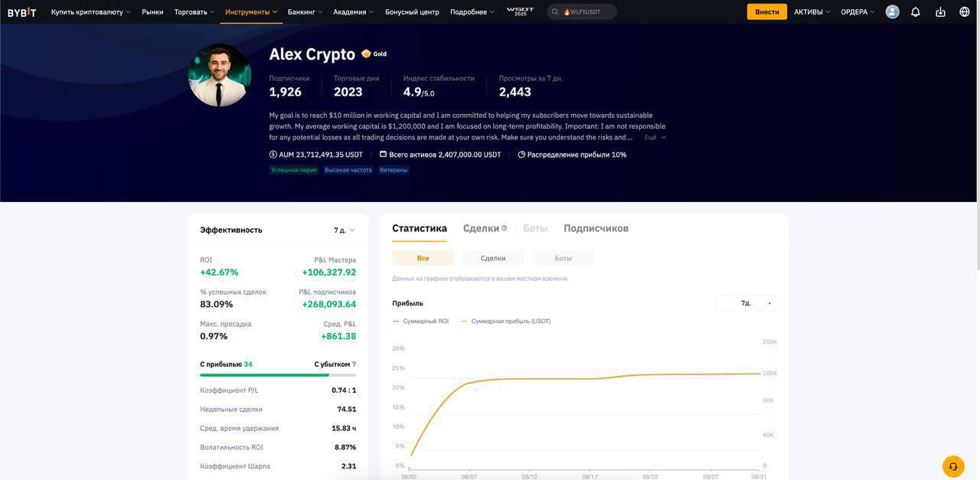
Task: Click the WSOT 2025 icon
Action: [520, 11]
